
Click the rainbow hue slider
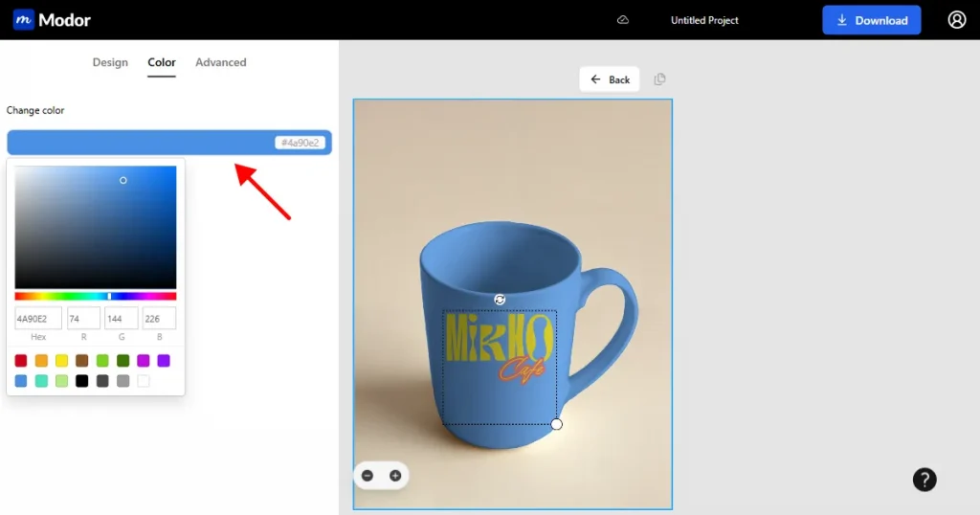pyautogui.click(x=96, y=296)
